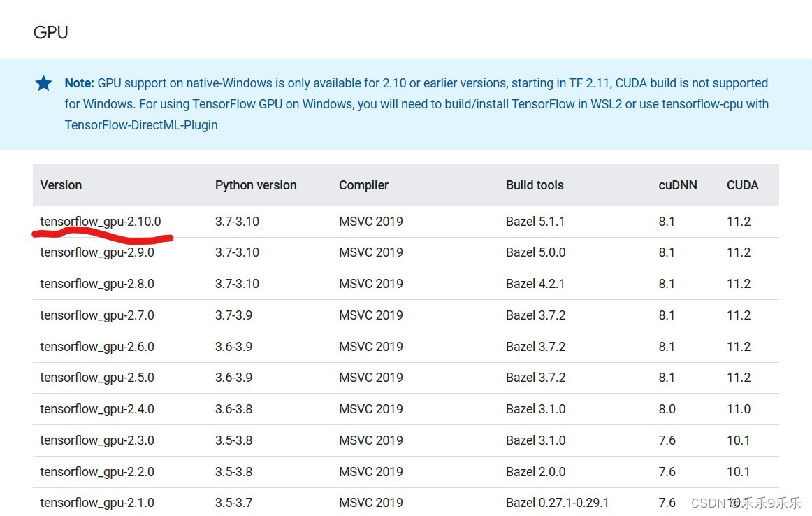Select the tensorflow_gpu-2.2.0 cell

(x=97, y=472)
